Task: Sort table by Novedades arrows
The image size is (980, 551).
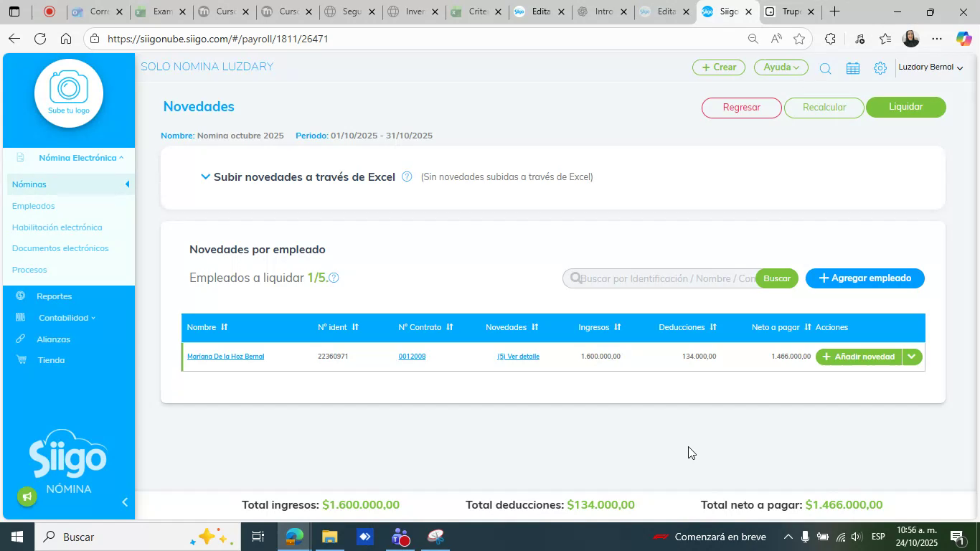Action: 534,327
